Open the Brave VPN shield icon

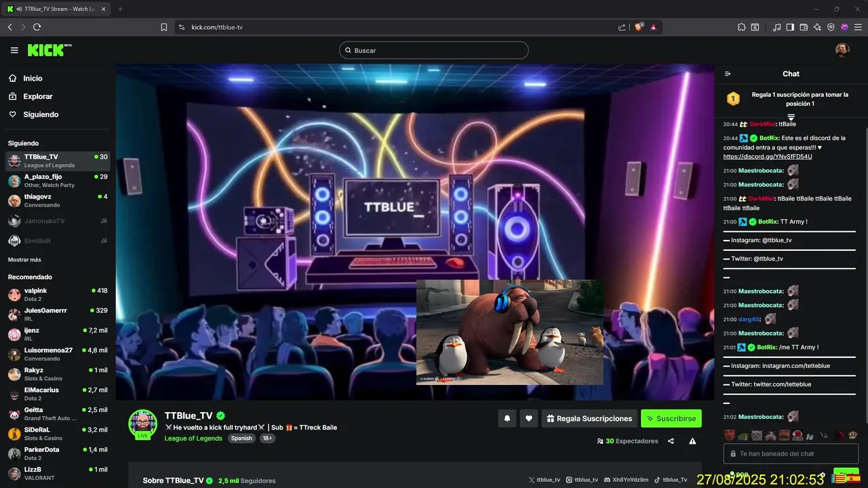(831, 27)
